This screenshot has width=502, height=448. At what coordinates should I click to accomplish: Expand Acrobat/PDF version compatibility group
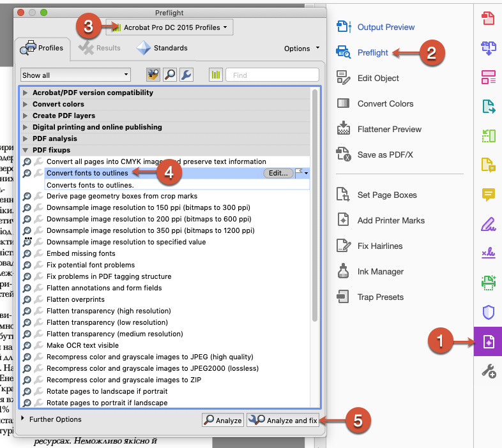tap(26, 93)
